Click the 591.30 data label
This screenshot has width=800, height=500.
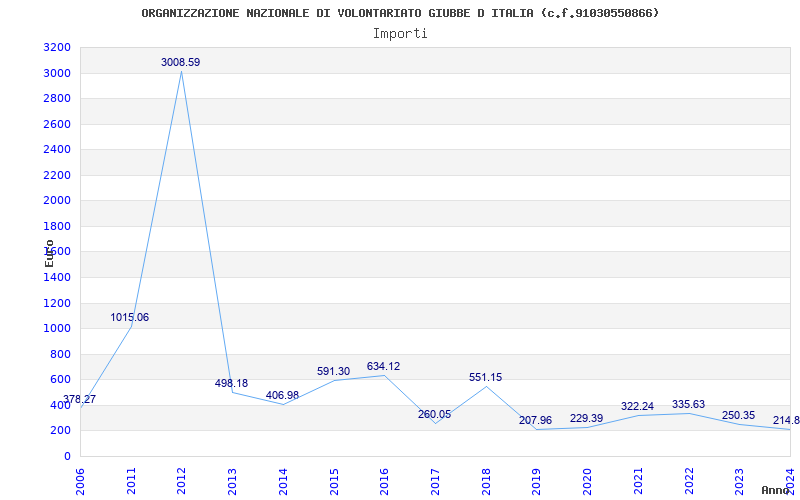tap(333, 371)
